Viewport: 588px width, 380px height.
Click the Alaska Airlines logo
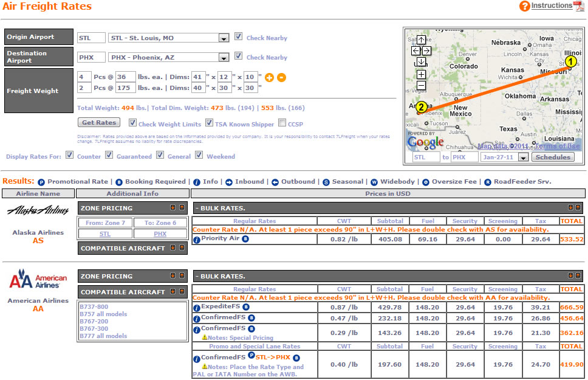38,210
